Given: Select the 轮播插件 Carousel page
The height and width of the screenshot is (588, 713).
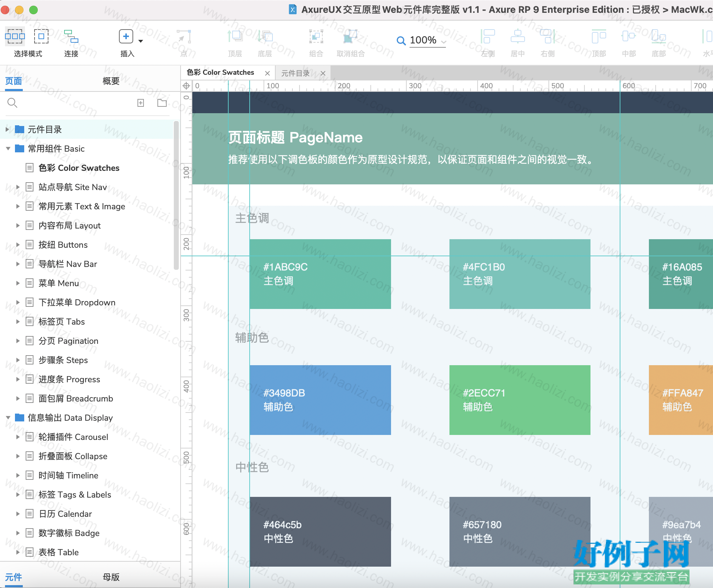Looking at the screenshot, I should click(x=73, y=437).
